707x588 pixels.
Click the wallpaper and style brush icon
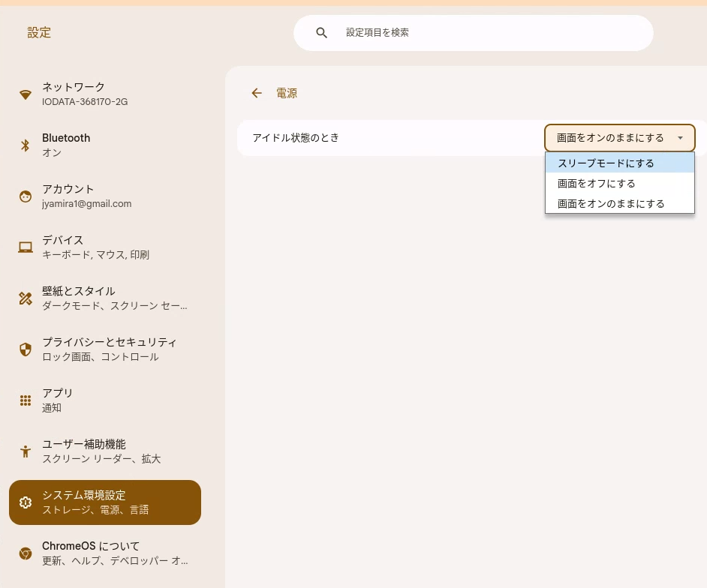coord(26,298)
